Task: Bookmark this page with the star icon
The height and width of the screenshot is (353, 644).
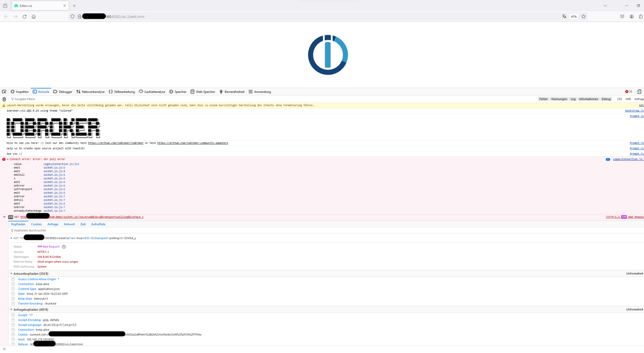Action: coord(583,17)
